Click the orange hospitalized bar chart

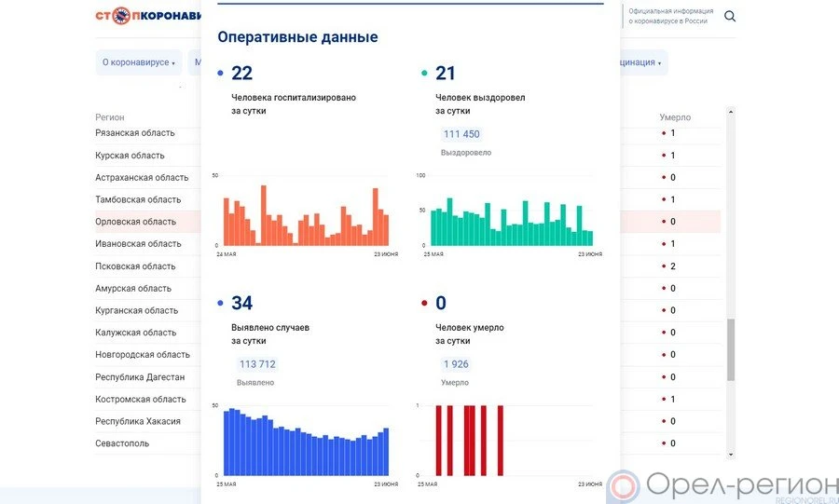(306, 216)
